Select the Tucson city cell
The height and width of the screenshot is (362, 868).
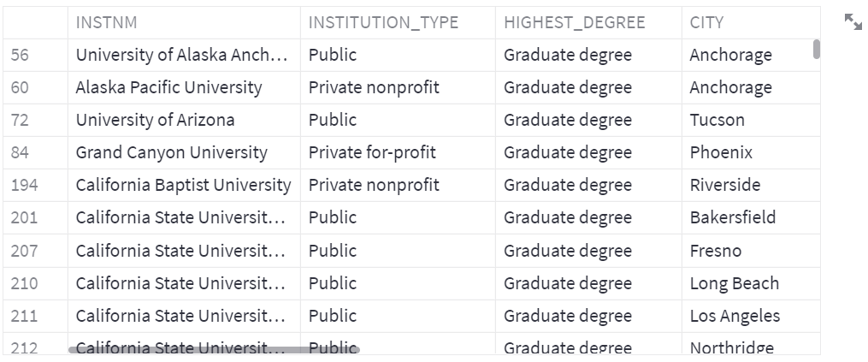717,120
